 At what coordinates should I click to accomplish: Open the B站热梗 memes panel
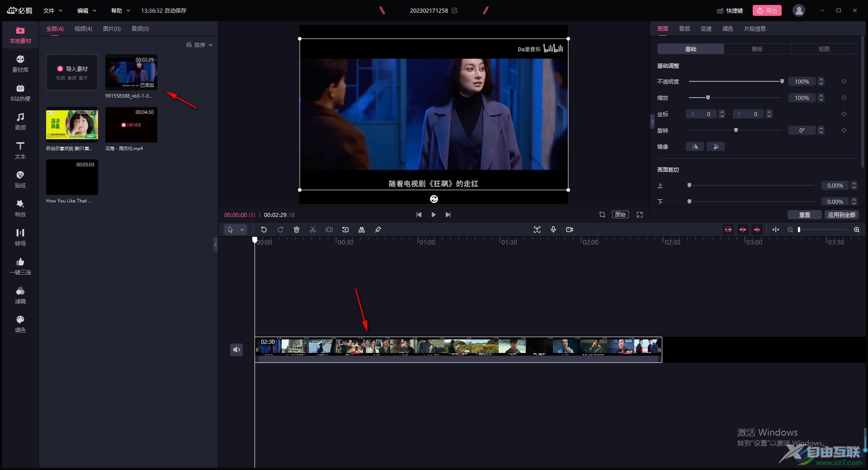pos(20,93)
